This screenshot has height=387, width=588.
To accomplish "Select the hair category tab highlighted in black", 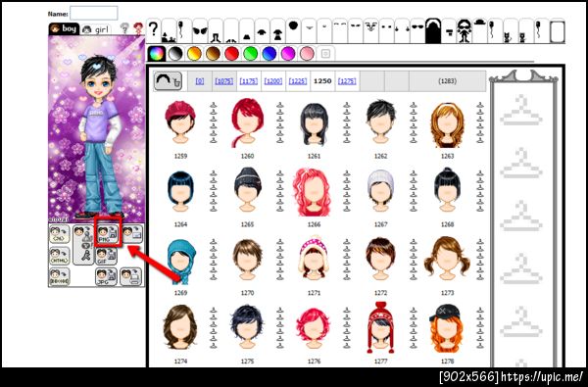I will click(433, 30).
